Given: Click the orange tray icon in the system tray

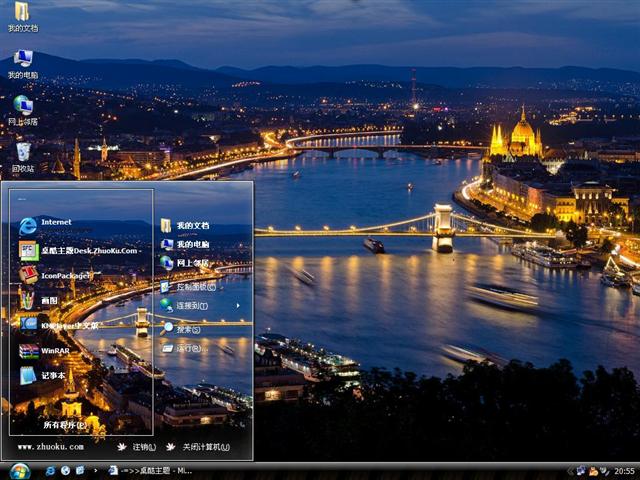Looking at the screenshot, I should [x=593, y=471].
